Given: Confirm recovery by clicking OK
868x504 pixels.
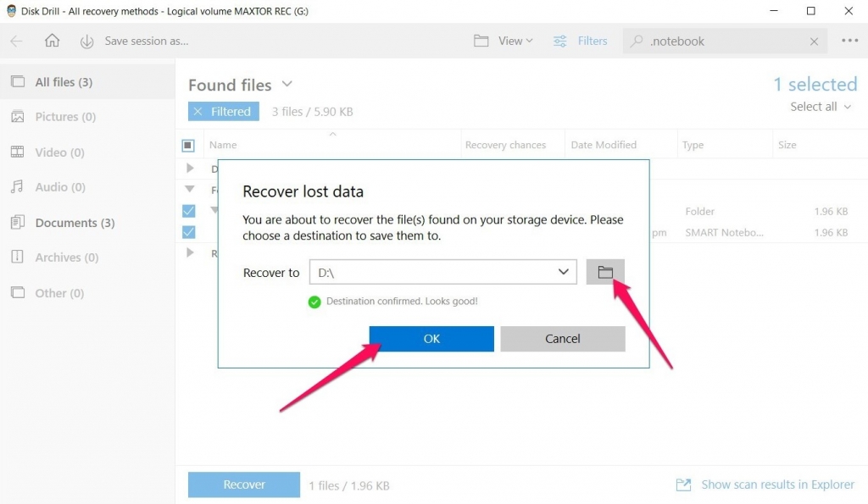Looking at the screenshot, I should 431,338.
